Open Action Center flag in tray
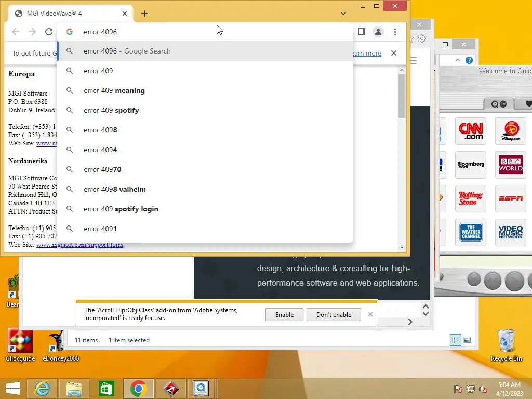 (x=458, y=389)
